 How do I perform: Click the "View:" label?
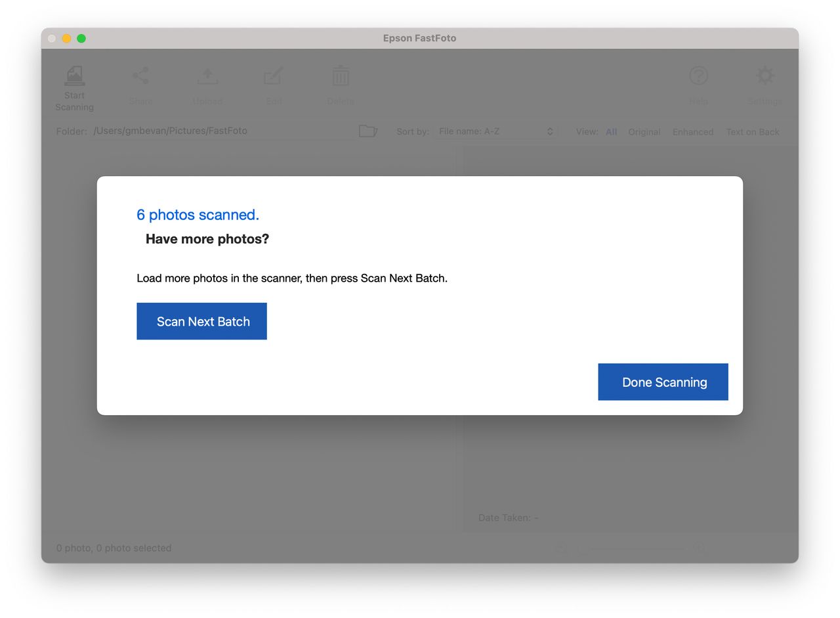[x=587, y=131]
